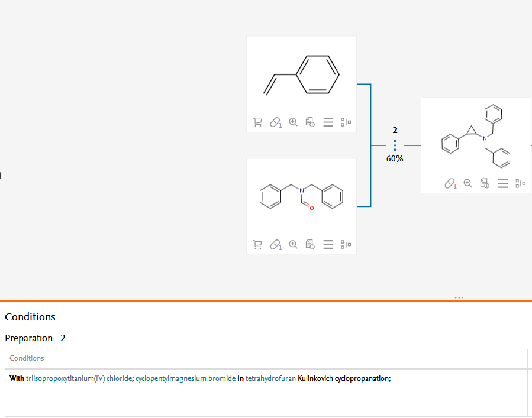Open triisopropoxytitanium(IV) chloride reagent link
Screen dimensions: 532x418
pyautogui.click(x=79, y=378)
